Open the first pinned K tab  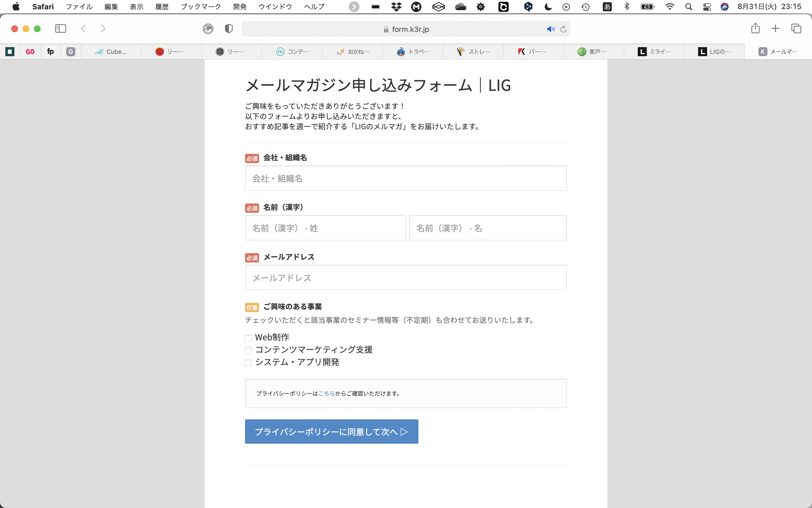pos(10,51)
